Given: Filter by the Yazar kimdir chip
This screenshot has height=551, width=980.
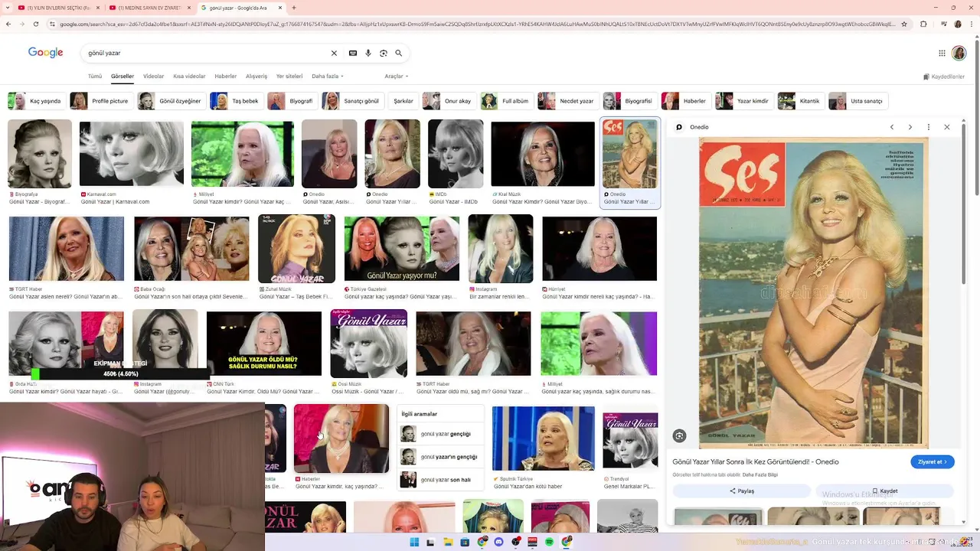Looking at the screenshot, I should coord(743,101).
